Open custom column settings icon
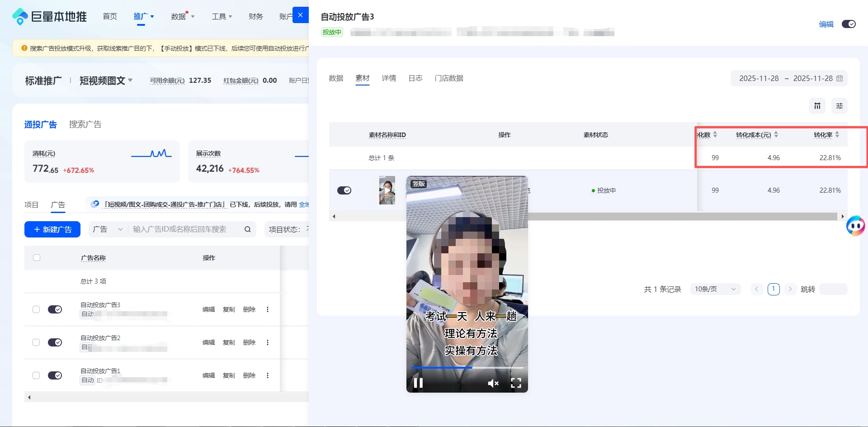Screen dimensions: 868x427 [x=839, y=106]
